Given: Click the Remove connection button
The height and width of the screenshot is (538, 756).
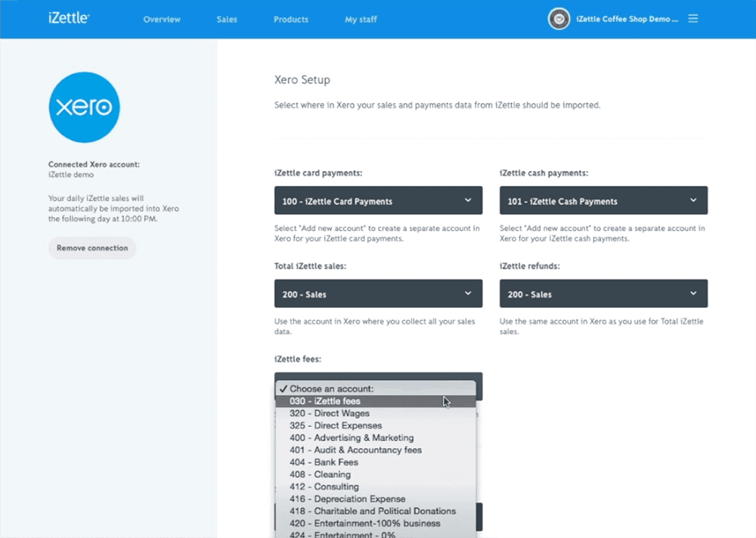Looking at the screenshot, I should coord(92,248).
